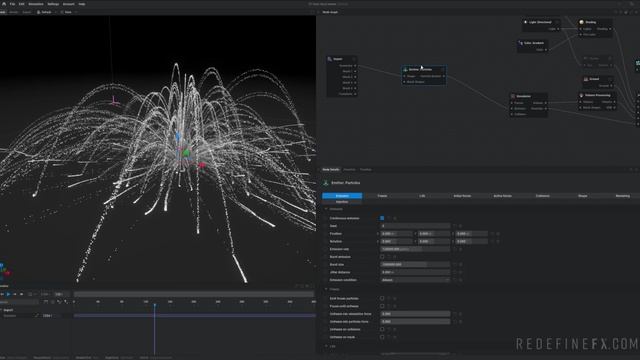Open the Emission condition dropdown
The width and height of the screenshot is (640, 360).
[x=415, y=280]
